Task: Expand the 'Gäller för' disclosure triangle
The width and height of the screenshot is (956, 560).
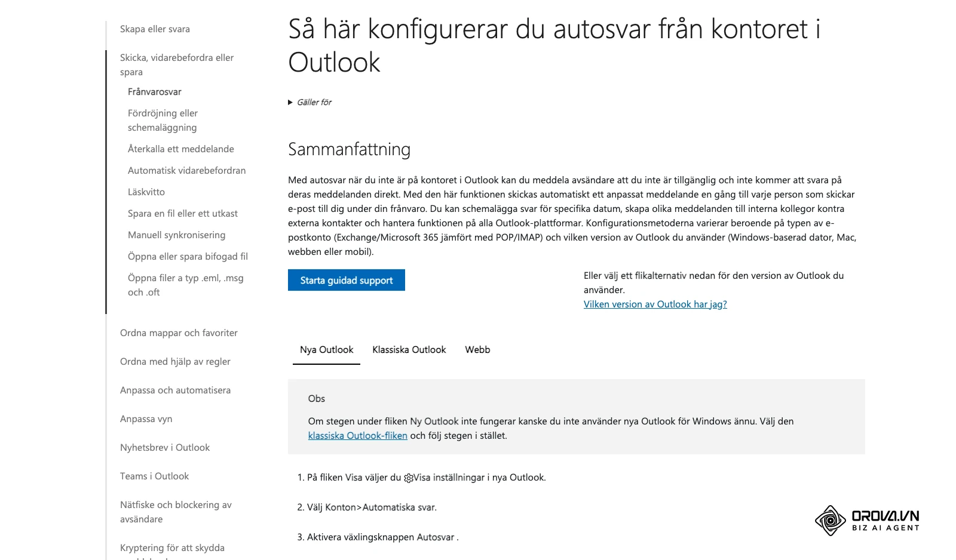Action: (290, 102)
